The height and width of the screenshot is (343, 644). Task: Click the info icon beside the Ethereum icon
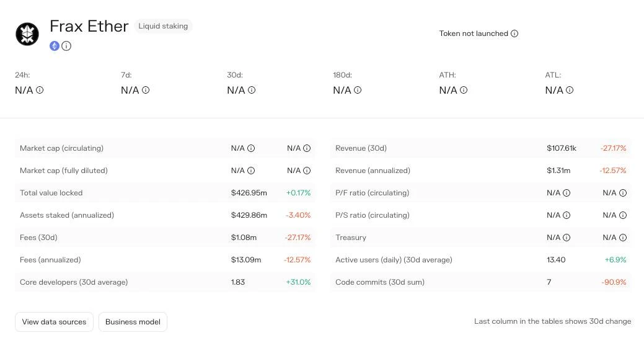tap(66, 46)
